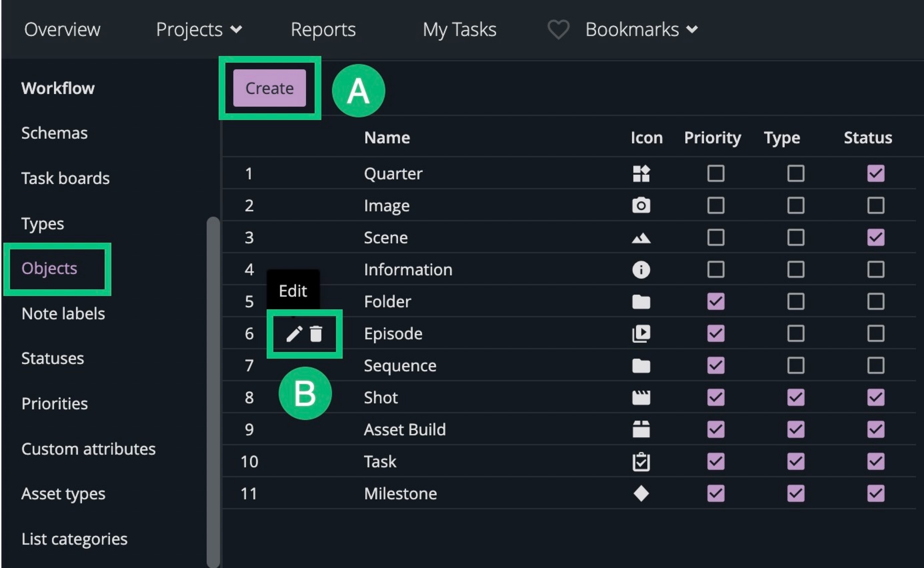Open List categories settings
Image resolution: width=924 pixels, height=568 pixels.
click(74, 539)
